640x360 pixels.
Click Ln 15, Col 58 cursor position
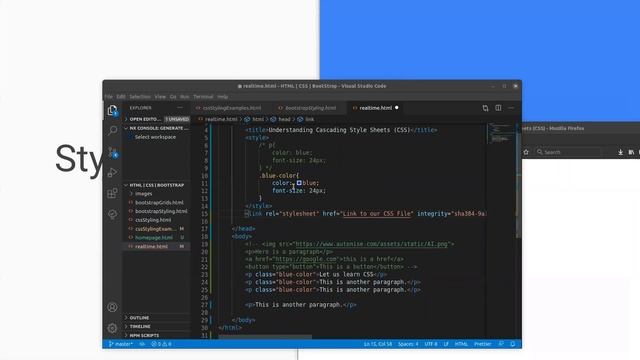pos(378,344)
